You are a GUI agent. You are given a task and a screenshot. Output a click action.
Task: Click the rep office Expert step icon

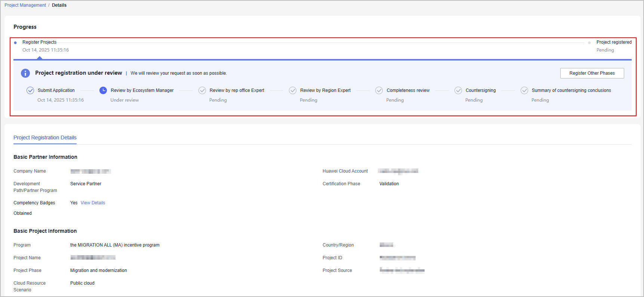(202, 90)
